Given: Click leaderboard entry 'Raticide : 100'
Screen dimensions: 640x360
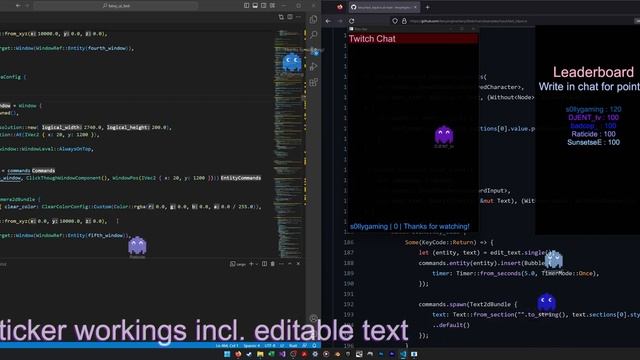Looking at the screenshot, I should (593, 134).
